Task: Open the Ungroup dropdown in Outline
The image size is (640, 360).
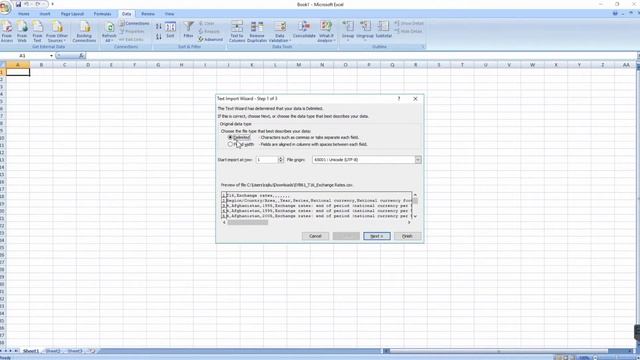Action: (x=365, y=31)
